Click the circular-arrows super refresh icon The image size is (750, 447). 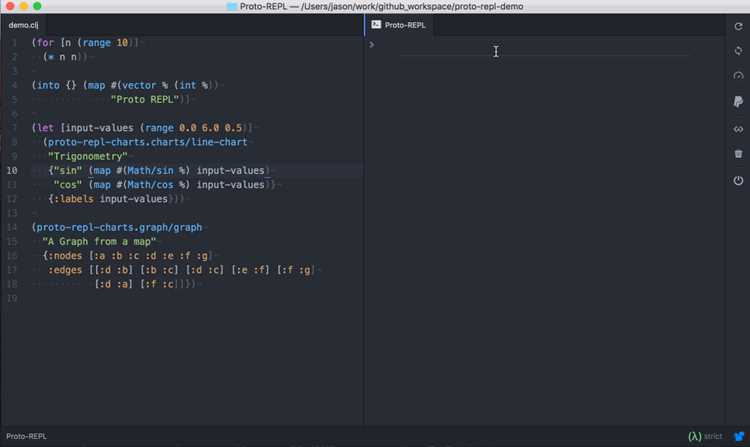[739, 51]
